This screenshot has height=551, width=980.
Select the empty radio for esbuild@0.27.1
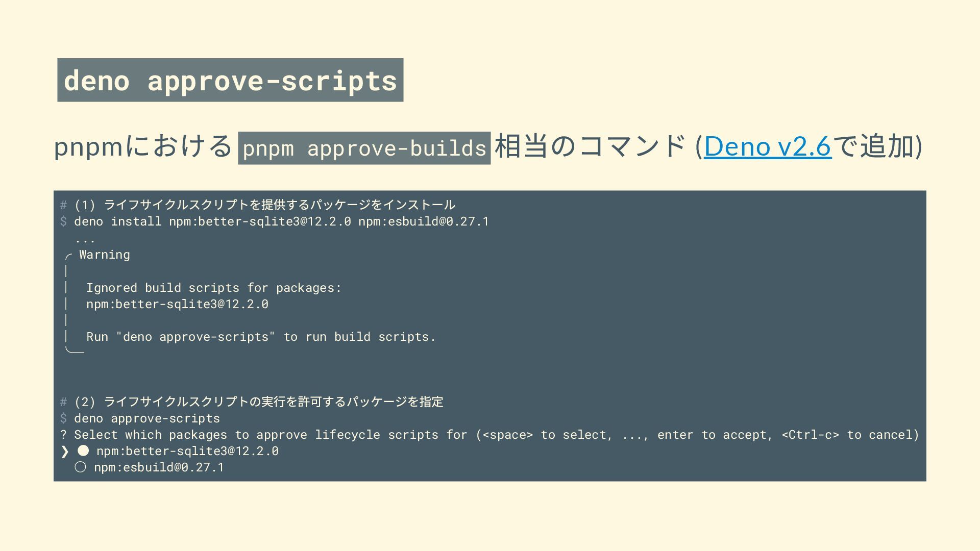tap(80, 467)
